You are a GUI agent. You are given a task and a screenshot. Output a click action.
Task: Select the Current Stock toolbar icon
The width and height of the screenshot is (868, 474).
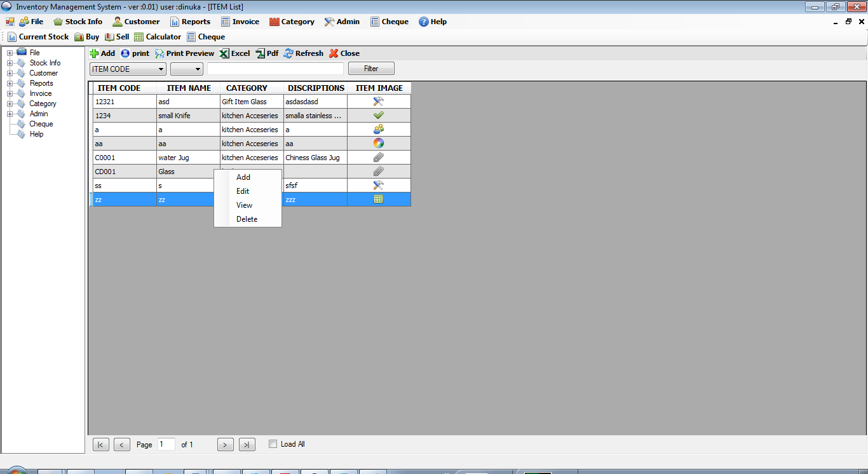click(x=39, y=36)
